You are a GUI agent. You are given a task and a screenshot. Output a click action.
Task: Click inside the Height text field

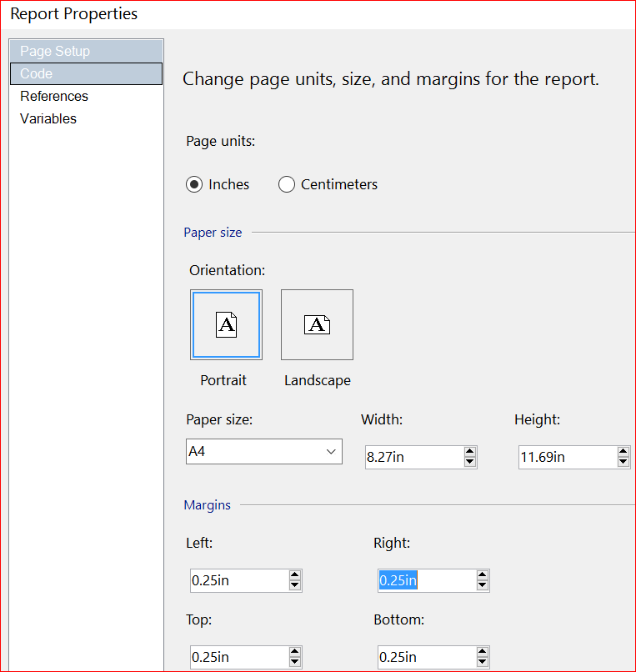click(565, 457)
